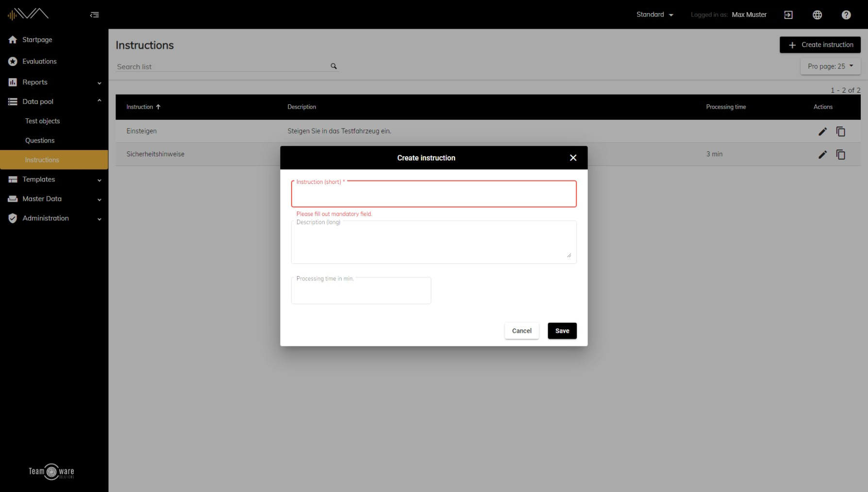Viewport: 868px width, 492px height.
Task: Click the IVA logo
Action: (x=28, y=14)
